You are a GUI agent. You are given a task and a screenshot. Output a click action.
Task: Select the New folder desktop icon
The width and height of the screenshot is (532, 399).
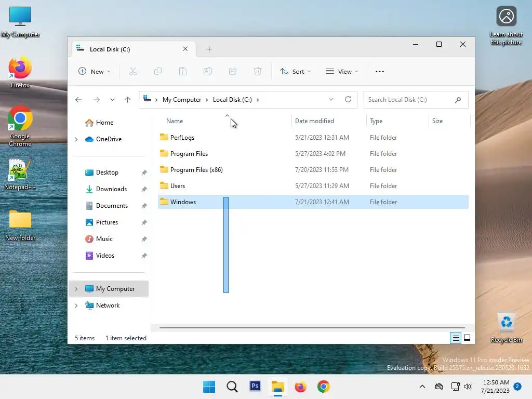[x=20, y=225]
